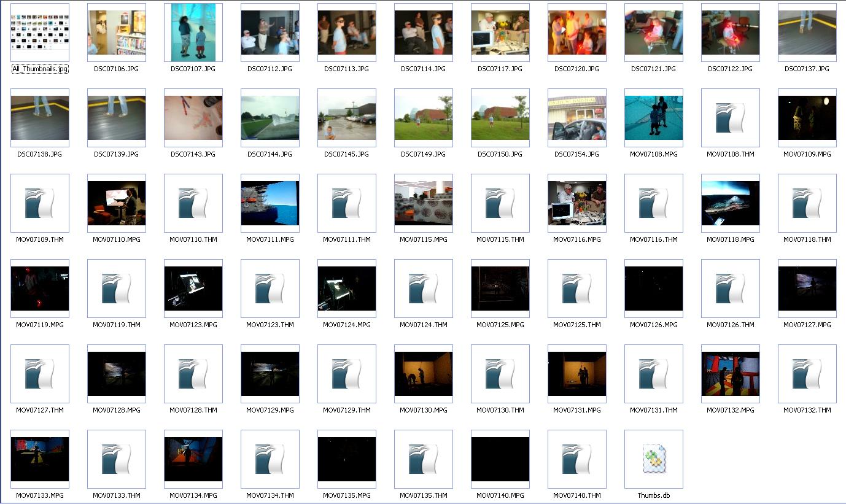This screenshot has height=504, width=846.
Task: Select the MOV07140.THM file icon
Action: click(577, 459)
